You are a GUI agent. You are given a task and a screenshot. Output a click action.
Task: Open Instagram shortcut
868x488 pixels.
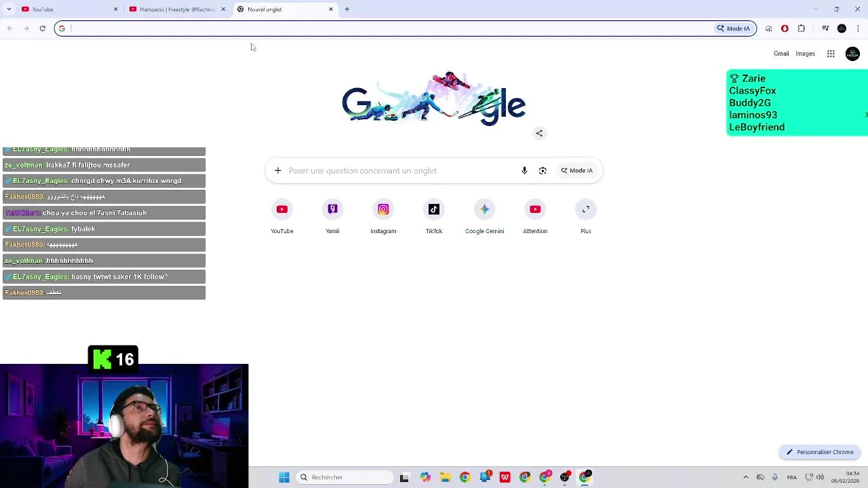coord(383,217)
